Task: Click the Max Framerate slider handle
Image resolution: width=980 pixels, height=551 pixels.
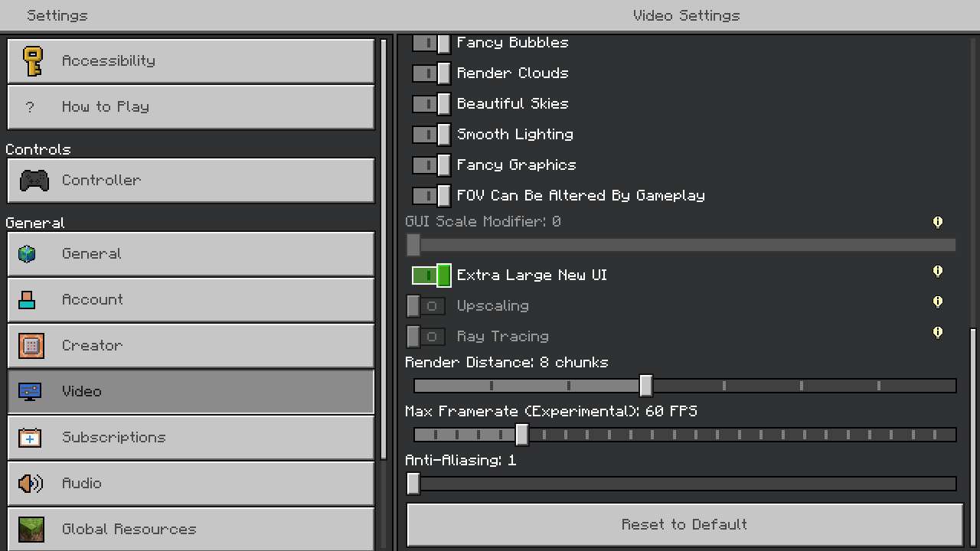Action: click(522, 435)
